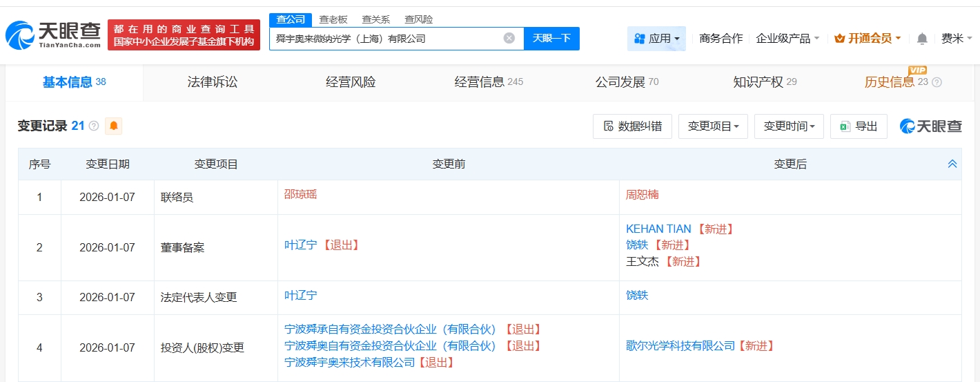Click the 数据纠错 button

[632, 126]
